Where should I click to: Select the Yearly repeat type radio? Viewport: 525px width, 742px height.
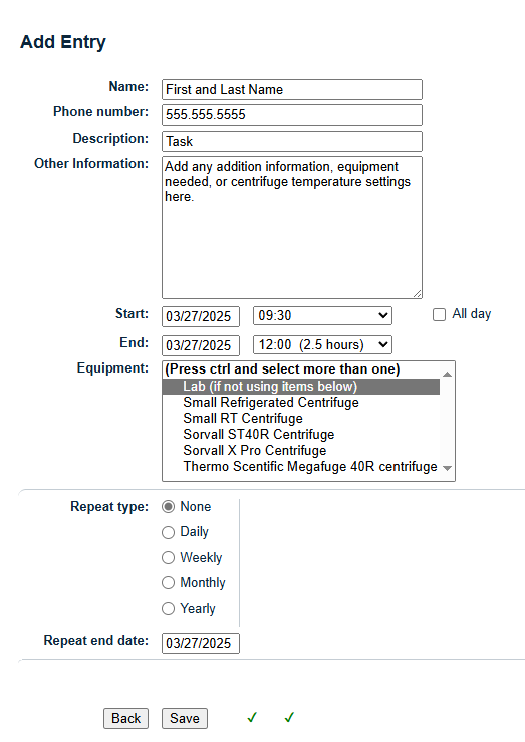coord(169,609)
